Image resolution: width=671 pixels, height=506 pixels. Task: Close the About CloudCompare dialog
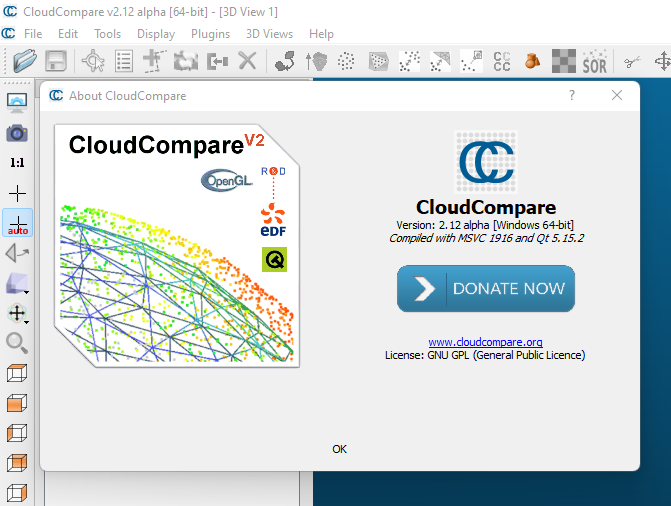(x=618, y=95)
